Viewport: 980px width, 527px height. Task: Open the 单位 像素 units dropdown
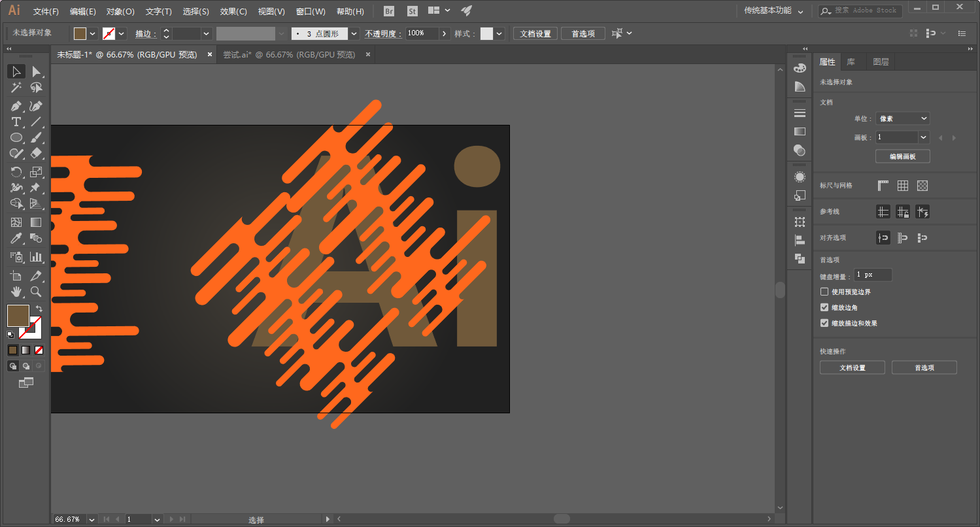tap(903, 118)
